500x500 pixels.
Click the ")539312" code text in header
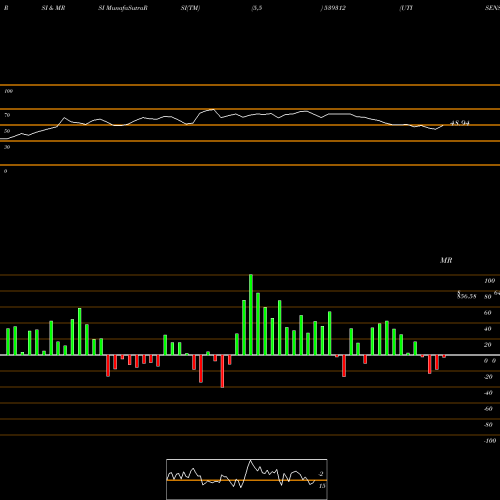point(333,8)
